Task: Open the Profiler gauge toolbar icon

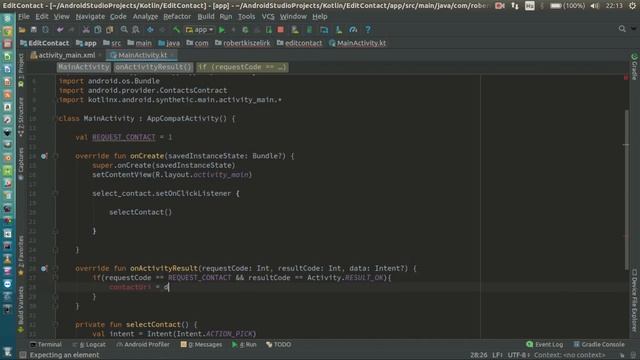Action: pyautogui.click(x=353, y=30)
